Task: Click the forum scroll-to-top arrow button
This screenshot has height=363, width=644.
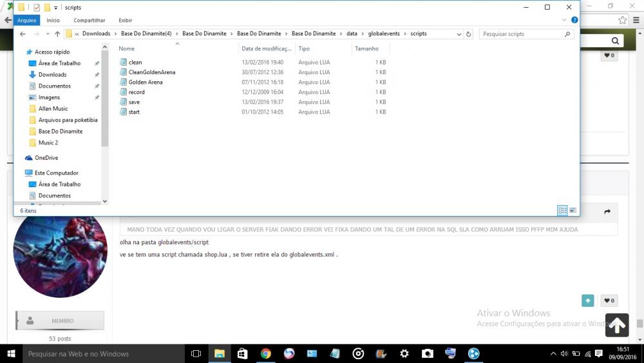Action: pos(617,325)
